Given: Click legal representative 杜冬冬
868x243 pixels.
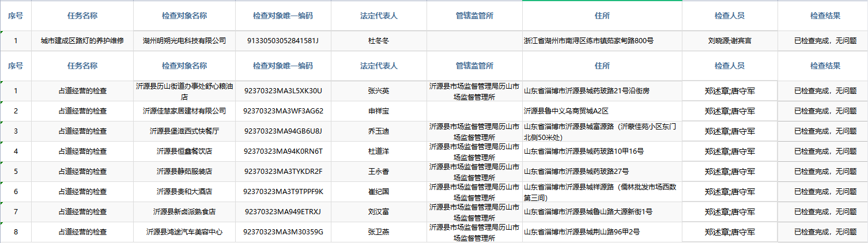Looking at the screenshot, I should click(x=379, y=41).
